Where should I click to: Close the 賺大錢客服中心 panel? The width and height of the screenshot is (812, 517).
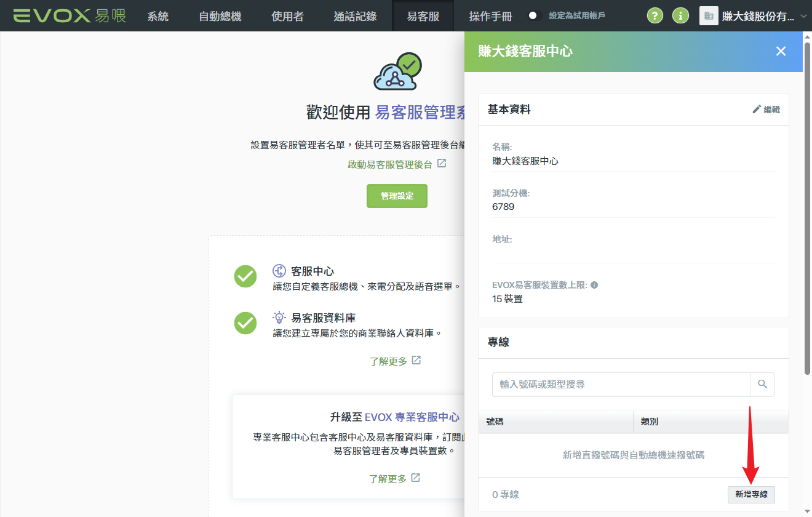point(781,51)
